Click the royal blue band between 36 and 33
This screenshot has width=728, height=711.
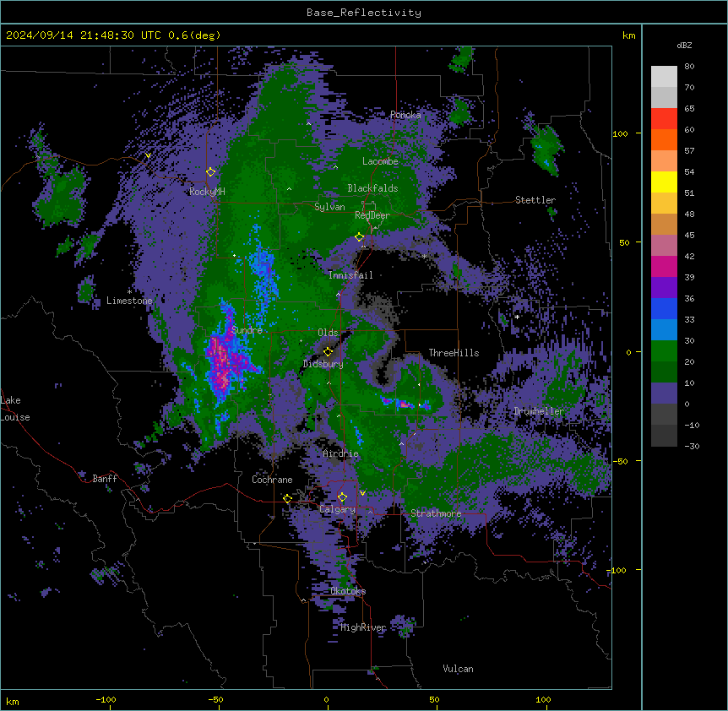664,308
